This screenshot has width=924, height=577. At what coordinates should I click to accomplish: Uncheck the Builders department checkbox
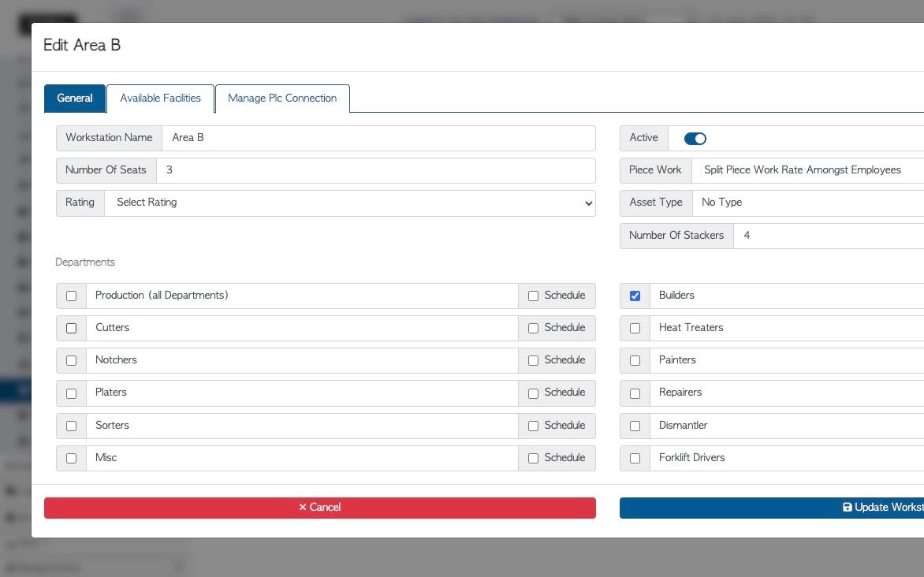click(635, 296)
